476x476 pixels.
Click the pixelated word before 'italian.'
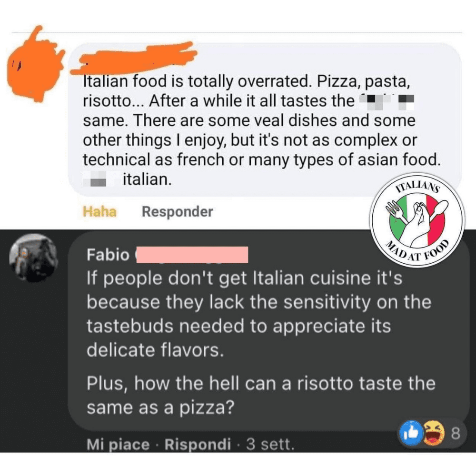(95, 179)
